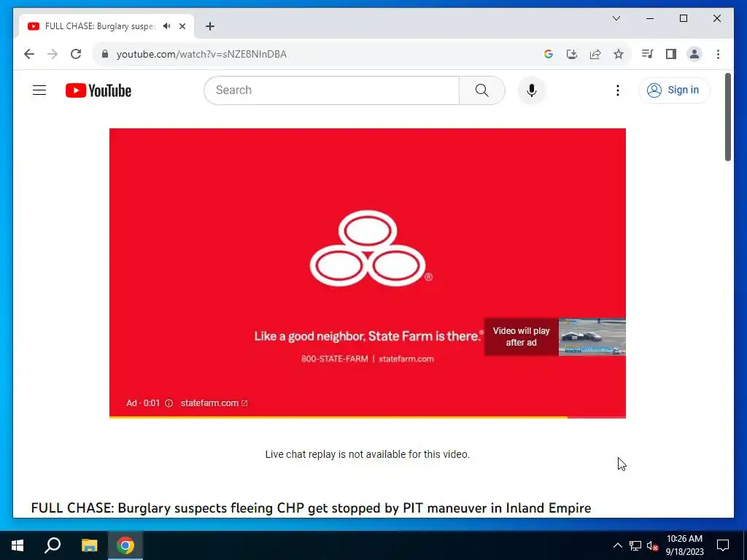747x560 pixels.
Task: Toggle the Chrome side panel
Action: (671, 54)
